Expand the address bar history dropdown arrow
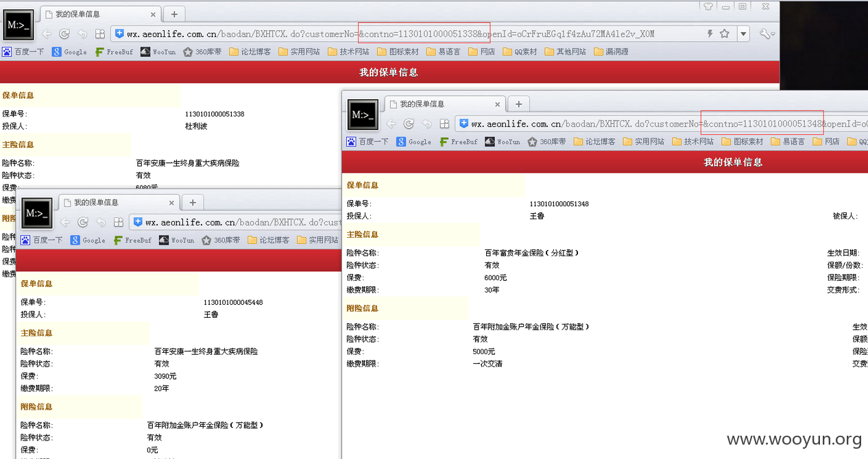This screenshot has height=459, width=868. pyautogui.click(x=744, y=34)
